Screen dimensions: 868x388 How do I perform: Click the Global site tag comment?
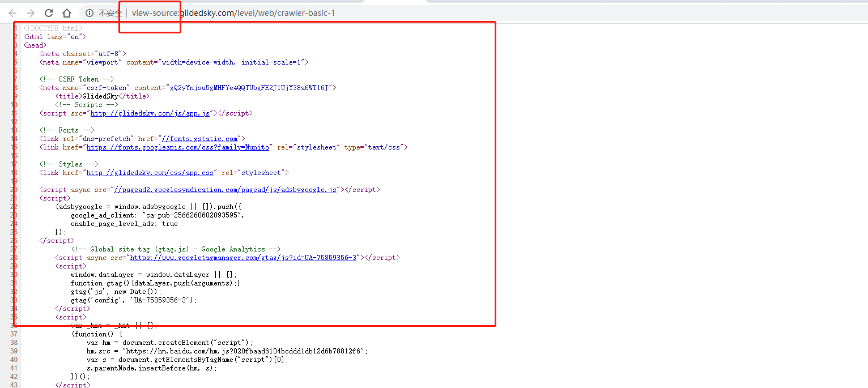point(176,249)
